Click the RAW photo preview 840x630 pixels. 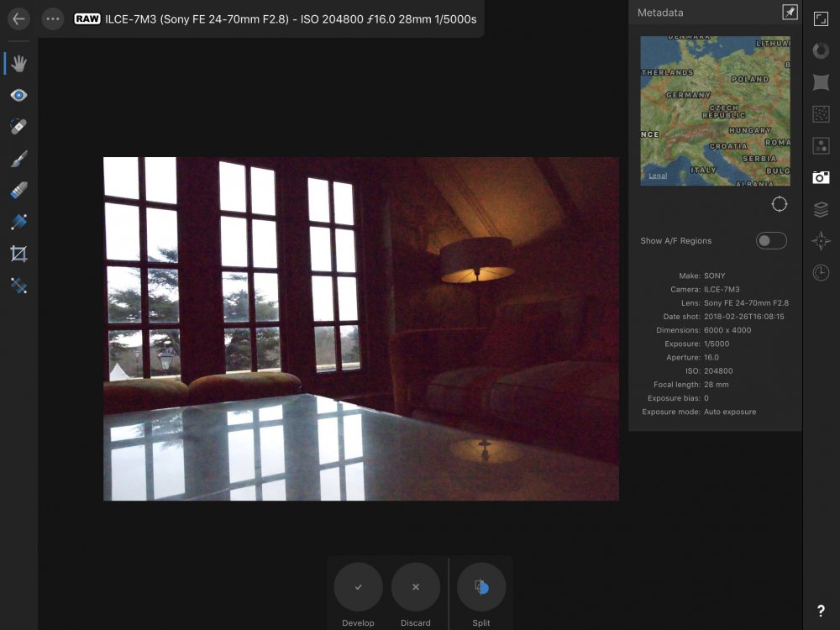[361, 329]
